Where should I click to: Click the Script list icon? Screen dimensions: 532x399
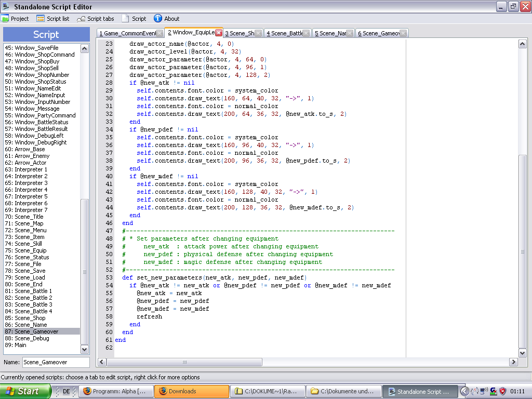[41, 19]
